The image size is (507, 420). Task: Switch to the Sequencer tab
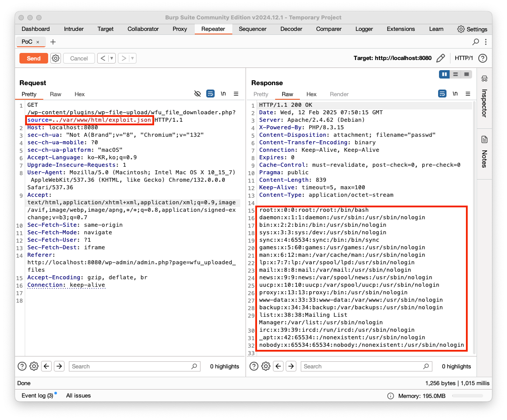[x=253, y=29]
